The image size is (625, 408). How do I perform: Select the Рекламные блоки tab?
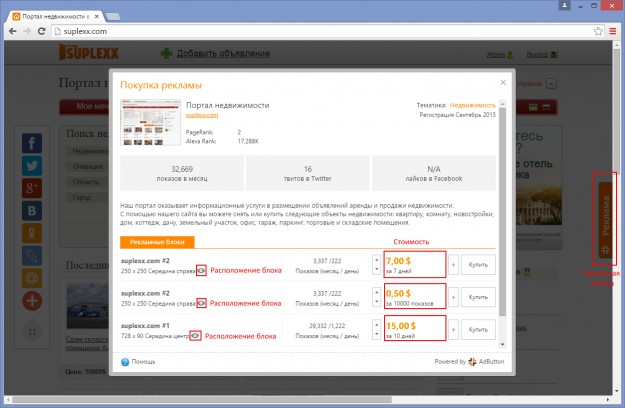pyautogui.click(x=157, y=242)
